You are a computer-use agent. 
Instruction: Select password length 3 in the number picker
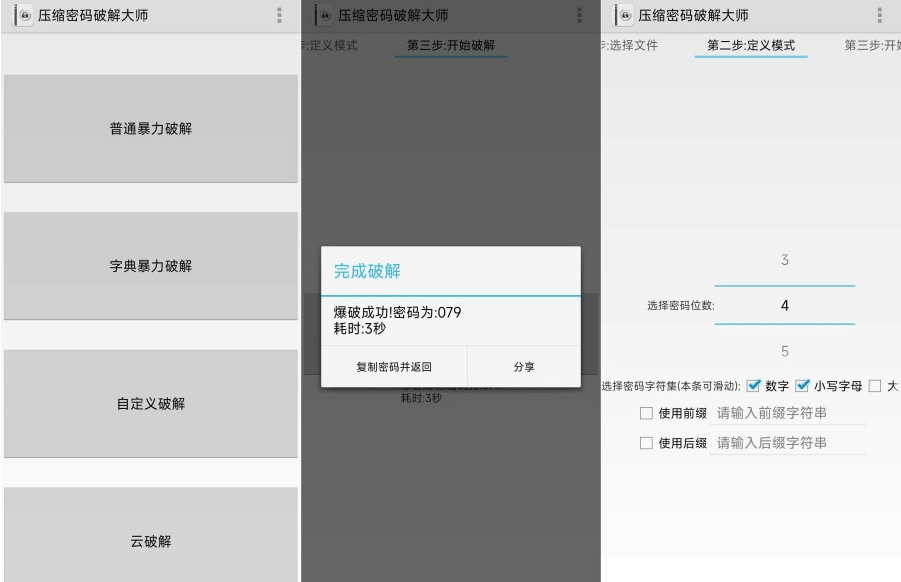point(784,260)
